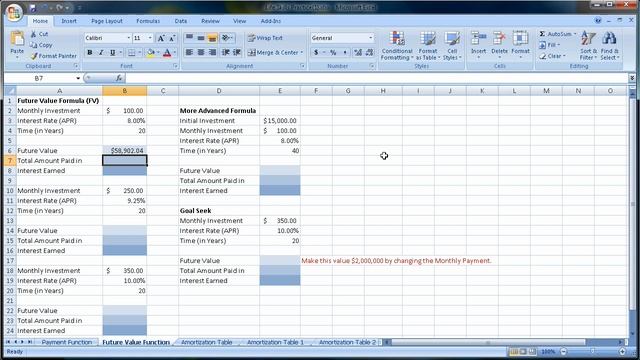
Task: Open the View tab
Action: [240, 21]
